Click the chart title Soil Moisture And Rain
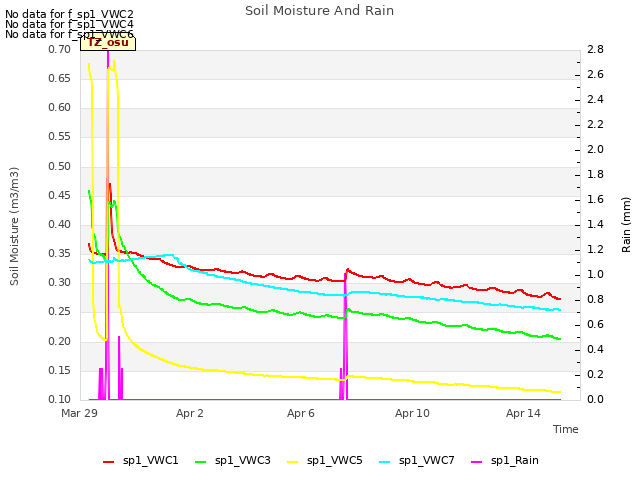 tap(320, 11)
